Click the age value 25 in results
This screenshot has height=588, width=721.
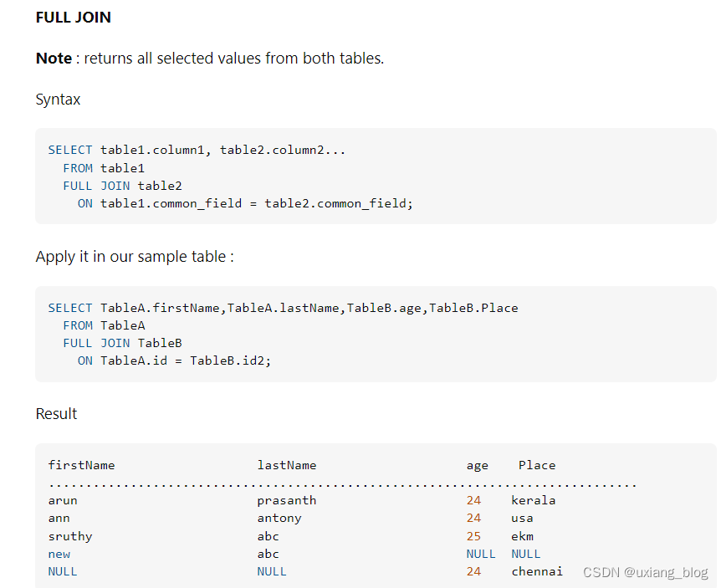(x=473, y=536)
